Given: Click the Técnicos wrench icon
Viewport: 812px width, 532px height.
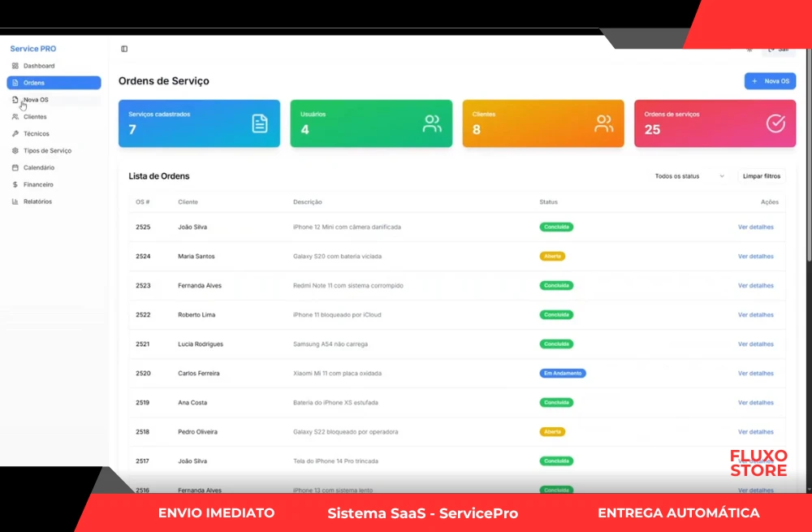Looking at the screenshot, I should 15,134.
